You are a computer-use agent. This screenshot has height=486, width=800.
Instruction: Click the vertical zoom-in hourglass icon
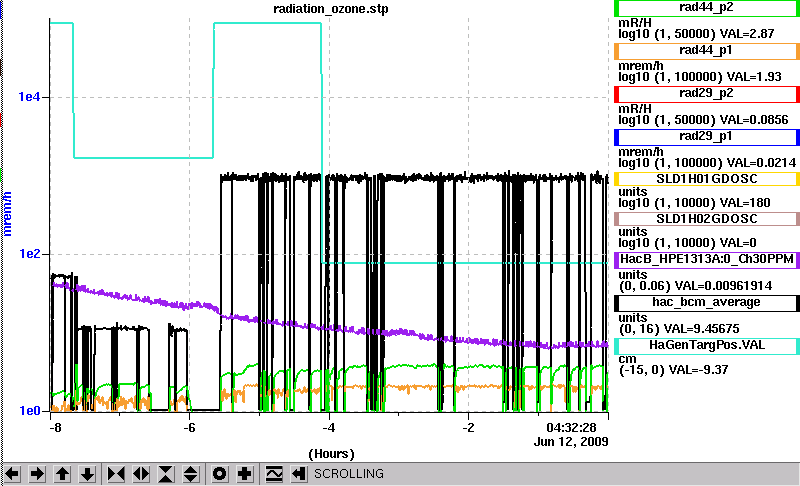click(166, 474)
